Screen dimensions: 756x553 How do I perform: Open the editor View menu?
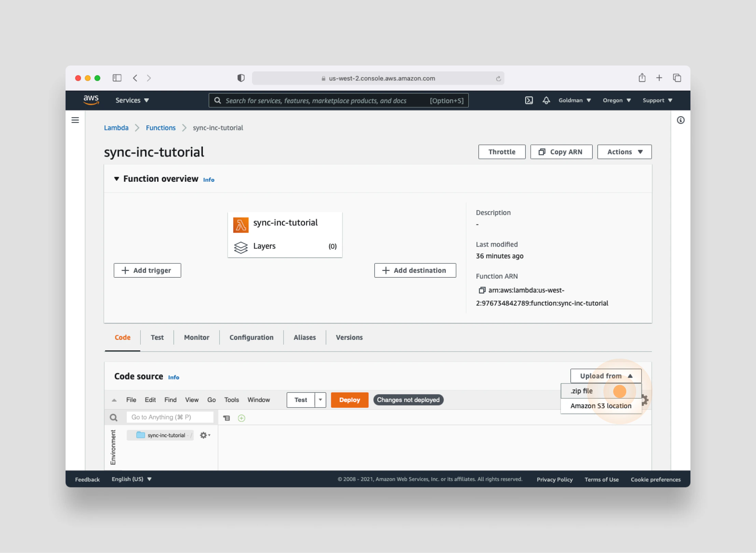click(x=192, y=400)
